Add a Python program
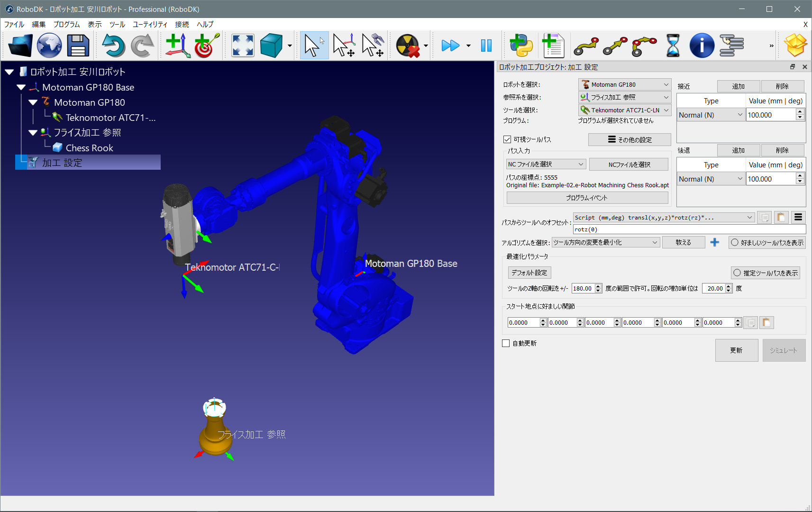This screenshot has height=512, width=812. point(521,46)
